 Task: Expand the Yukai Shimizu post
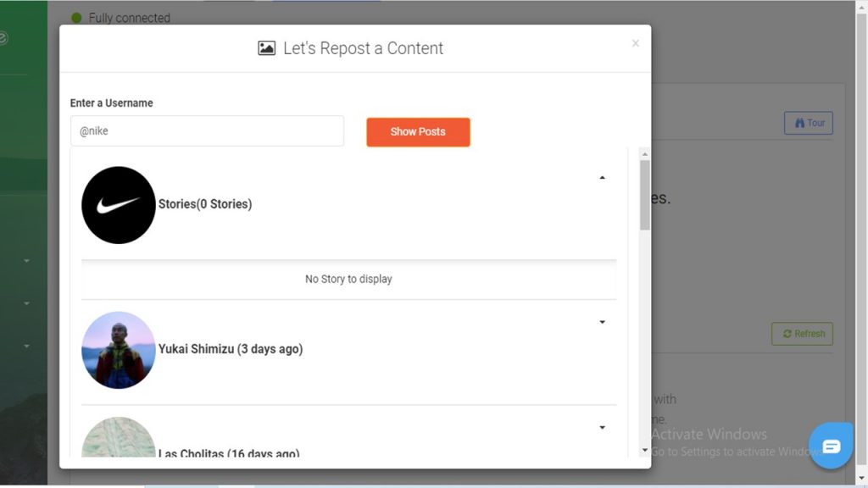[603, 322]
